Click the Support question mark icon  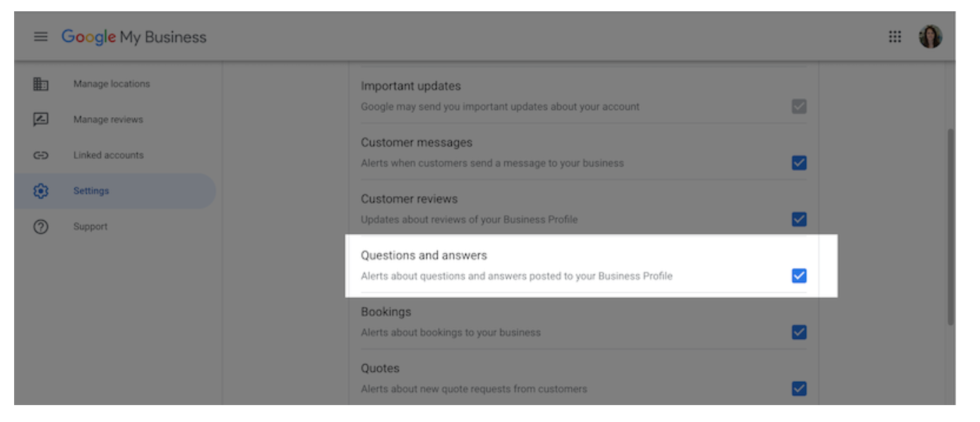click(41, 227)
